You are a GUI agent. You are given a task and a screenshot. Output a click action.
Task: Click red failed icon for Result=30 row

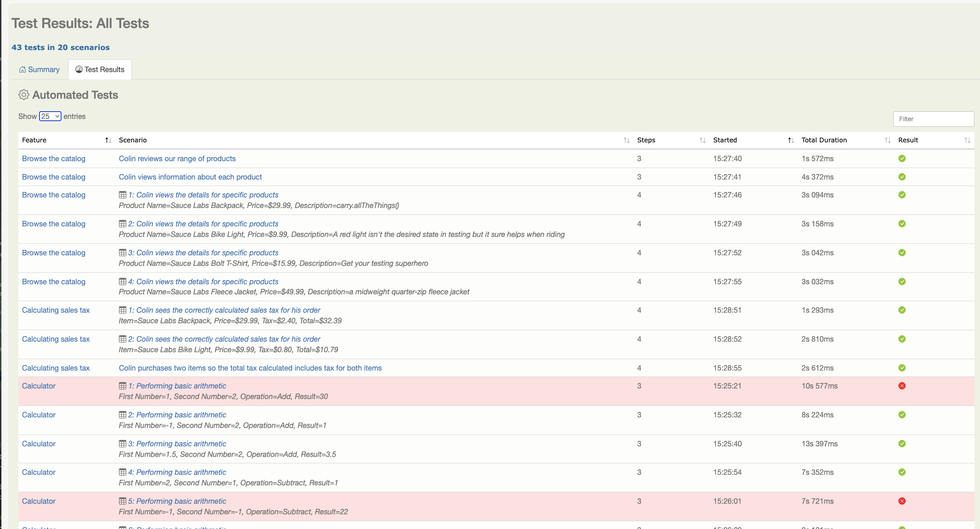pos(902,386)
